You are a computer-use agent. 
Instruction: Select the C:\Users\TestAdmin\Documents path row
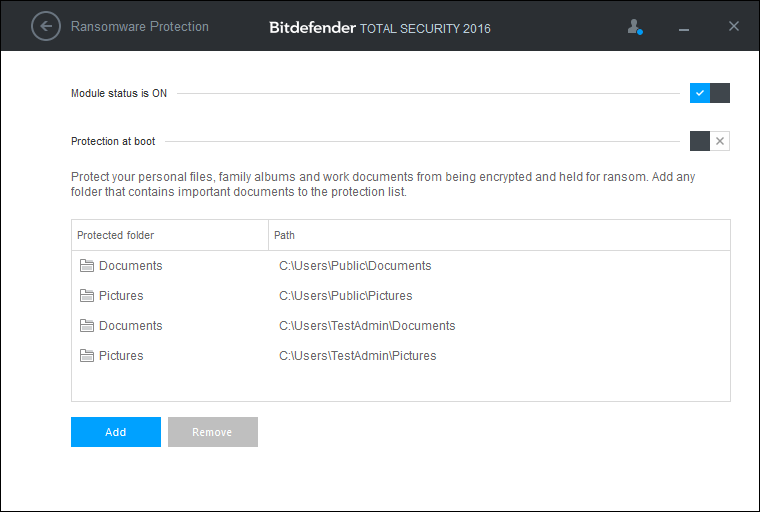401,326
